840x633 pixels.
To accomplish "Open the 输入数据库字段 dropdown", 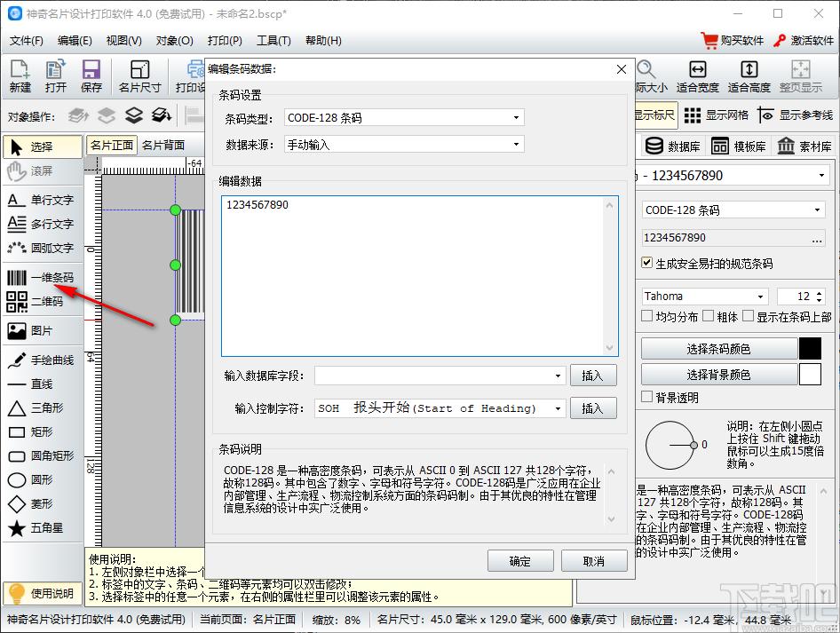I will click(440, 376).
